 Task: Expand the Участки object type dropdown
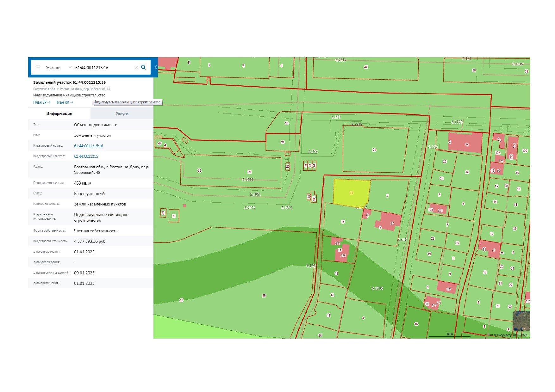59,67
